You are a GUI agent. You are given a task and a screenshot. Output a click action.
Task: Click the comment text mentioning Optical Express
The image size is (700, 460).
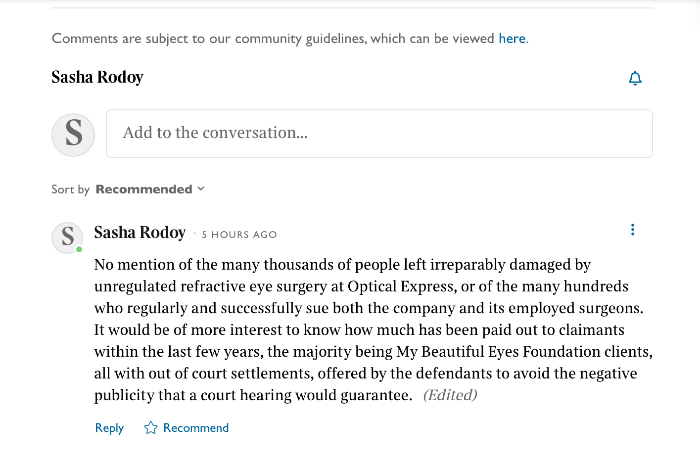point(373,330)
